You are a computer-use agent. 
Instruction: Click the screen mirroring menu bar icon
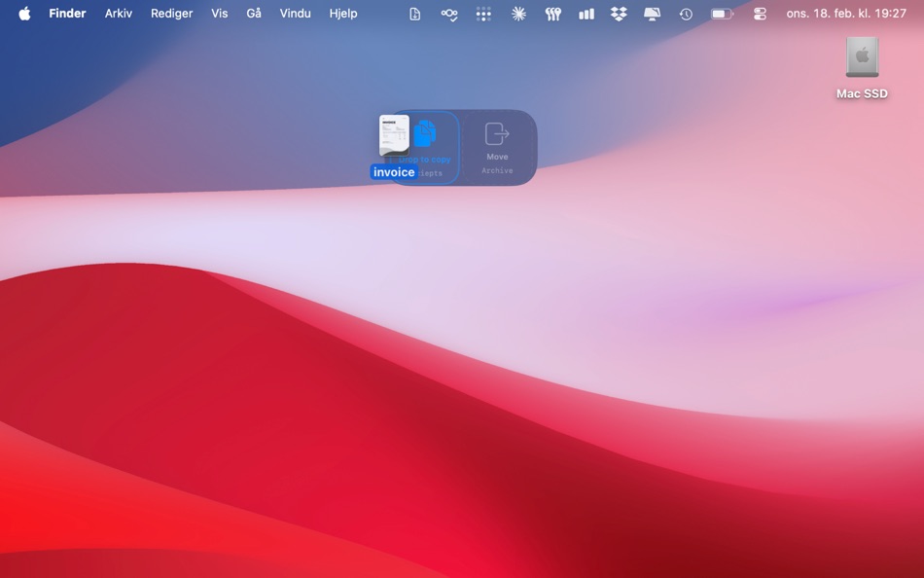pyautogui.click(x=652, y=14)
